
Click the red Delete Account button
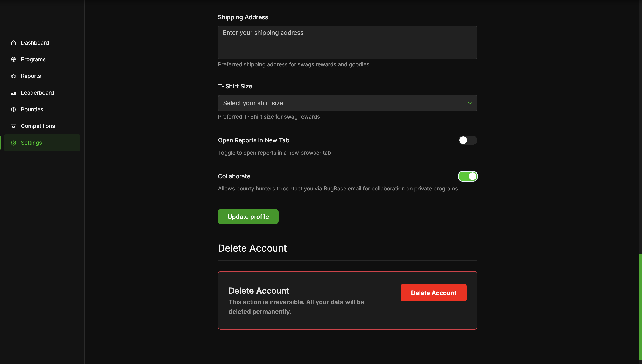tap(433, 293)
